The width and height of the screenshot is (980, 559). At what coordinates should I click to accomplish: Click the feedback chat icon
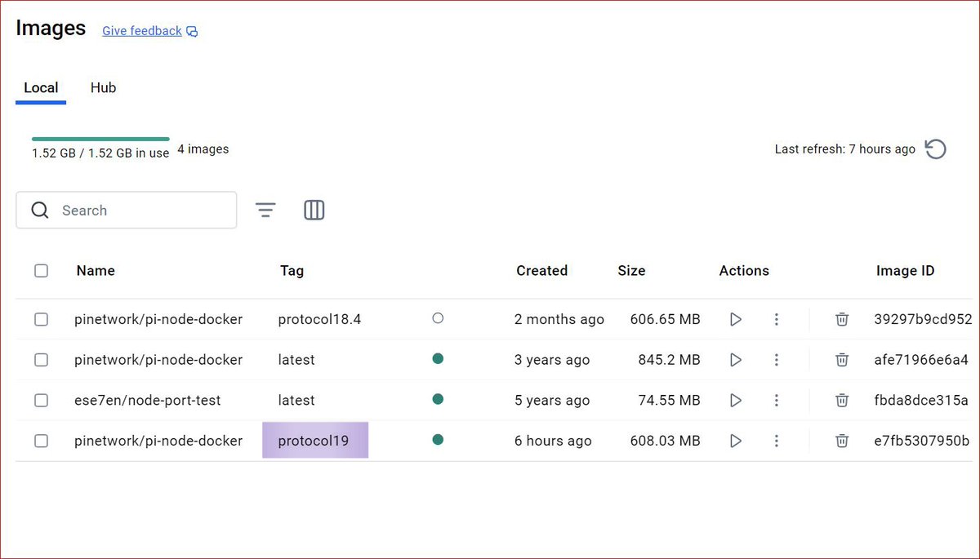pos(192,32)
